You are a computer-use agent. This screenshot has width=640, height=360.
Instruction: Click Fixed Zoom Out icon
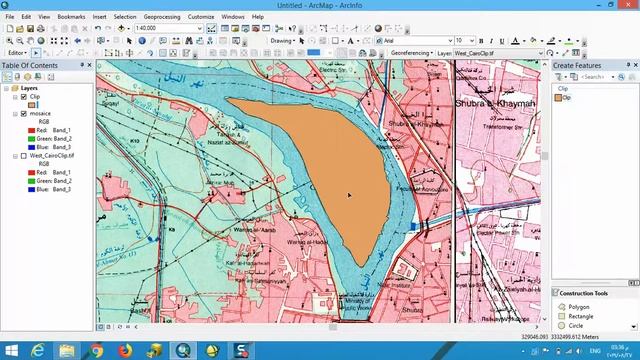pos(64,41)
